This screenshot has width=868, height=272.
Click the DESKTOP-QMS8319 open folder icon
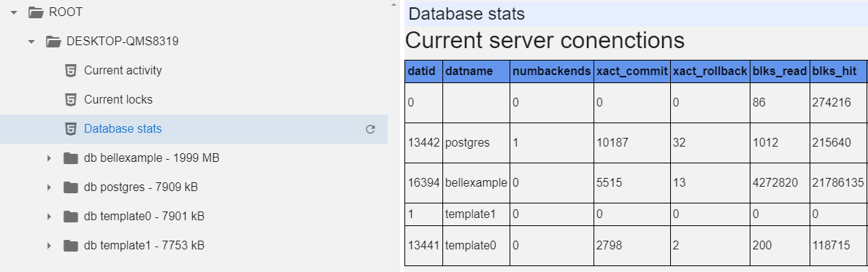tap(53, 41)
